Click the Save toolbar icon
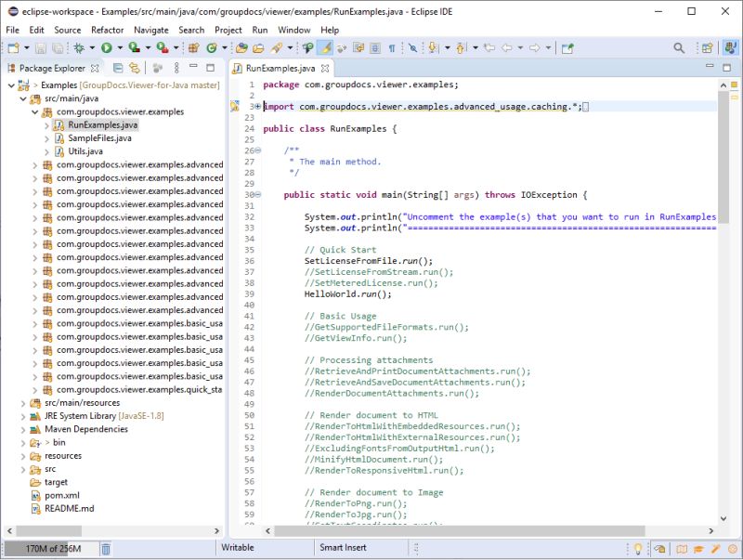This screenshot has width=743, height=560. [41, 48]
